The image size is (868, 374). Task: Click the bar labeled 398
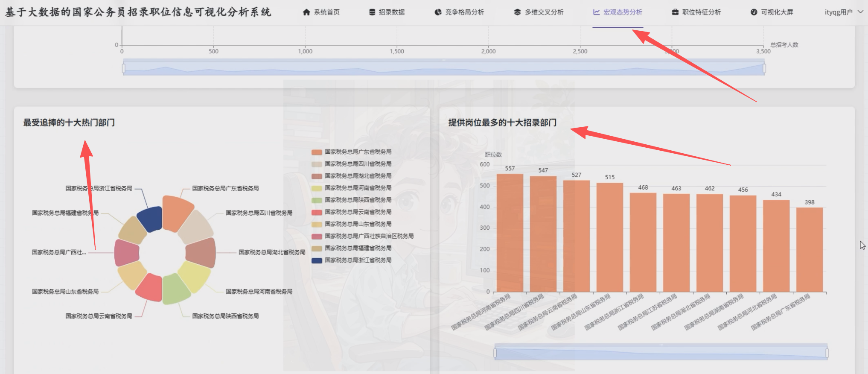(x=810, y=250)
